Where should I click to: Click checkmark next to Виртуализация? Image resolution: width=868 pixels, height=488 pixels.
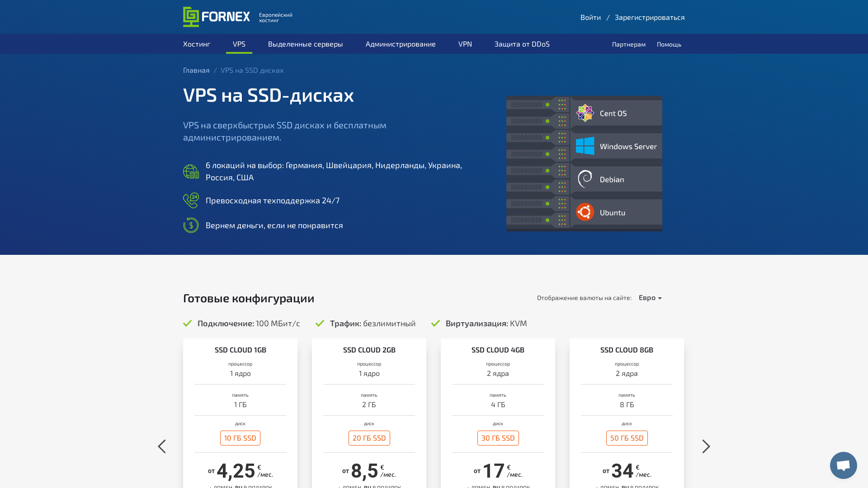pyautogui.click(x=436, y=323)
